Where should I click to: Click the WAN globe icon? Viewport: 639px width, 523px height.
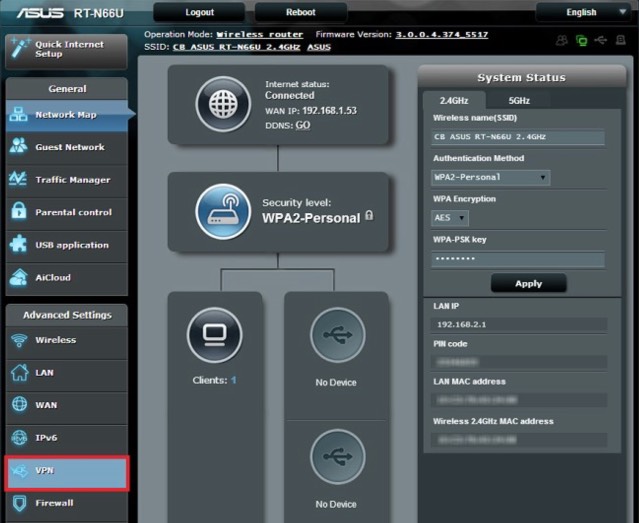(x=19, y=404)
